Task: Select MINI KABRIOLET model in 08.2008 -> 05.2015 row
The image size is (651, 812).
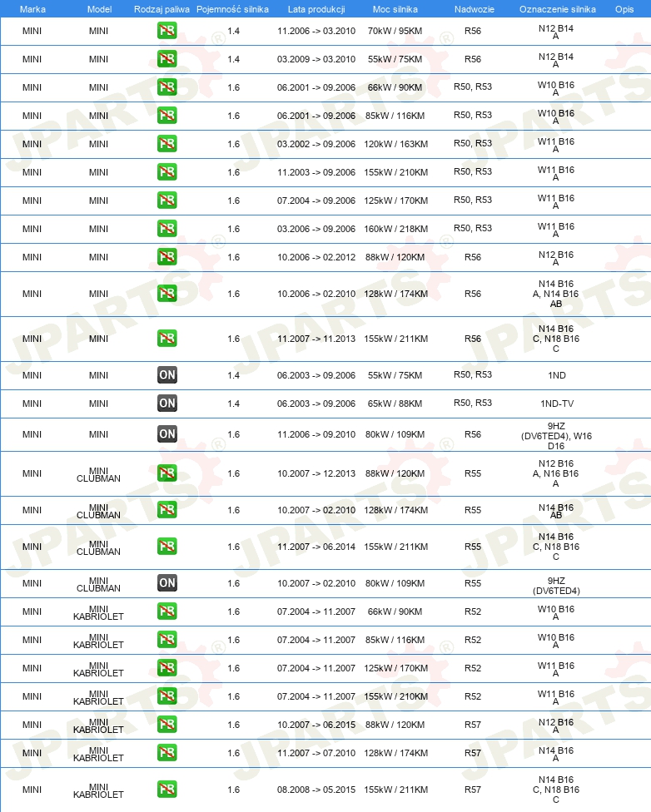Action: click(x=98, y=790)
